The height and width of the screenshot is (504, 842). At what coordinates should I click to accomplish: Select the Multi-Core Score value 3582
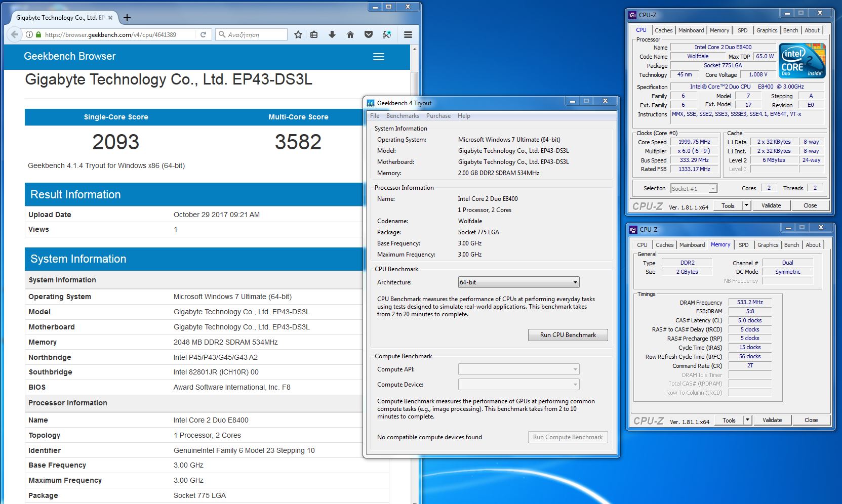click(298, 142)
